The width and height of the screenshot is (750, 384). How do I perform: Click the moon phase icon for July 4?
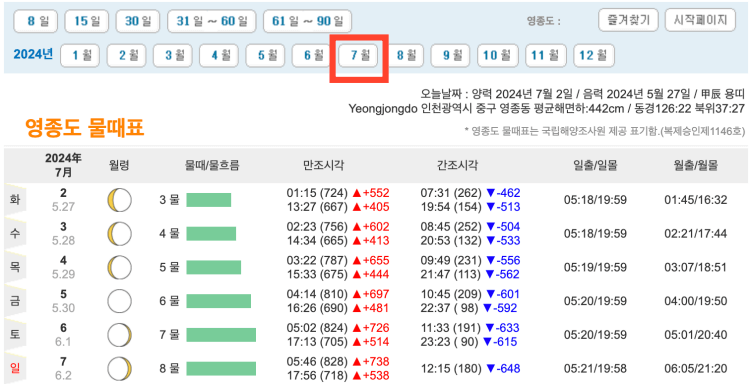pyautogui.click(x=119, y=267)
